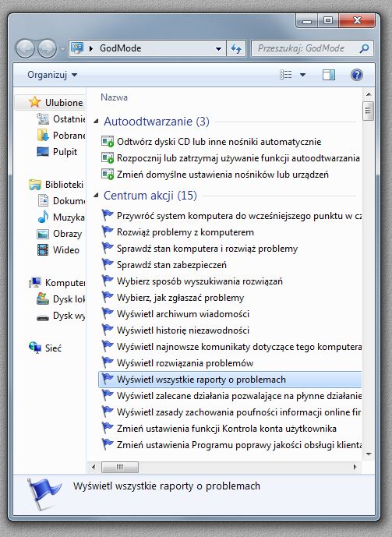Collapse the Autoodtwarzanie group
The width and height of the screenshot is (392, 537).
click(96, 122)
